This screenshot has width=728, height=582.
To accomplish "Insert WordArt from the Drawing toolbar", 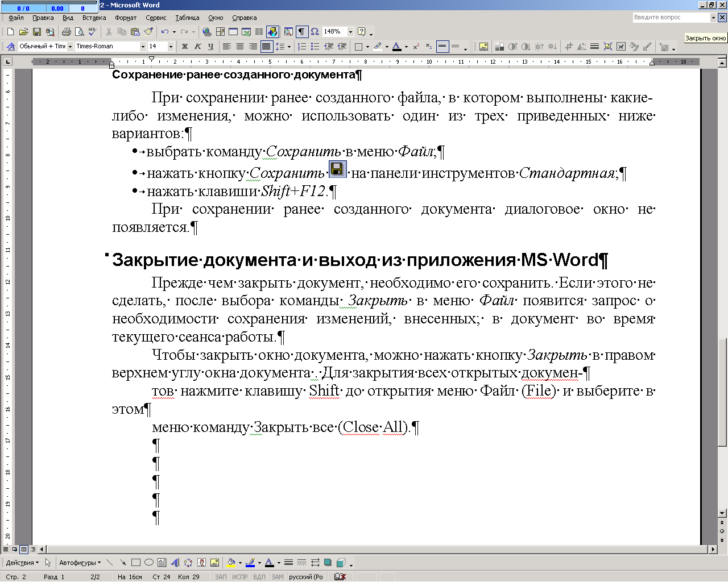I will pos(175,563).
